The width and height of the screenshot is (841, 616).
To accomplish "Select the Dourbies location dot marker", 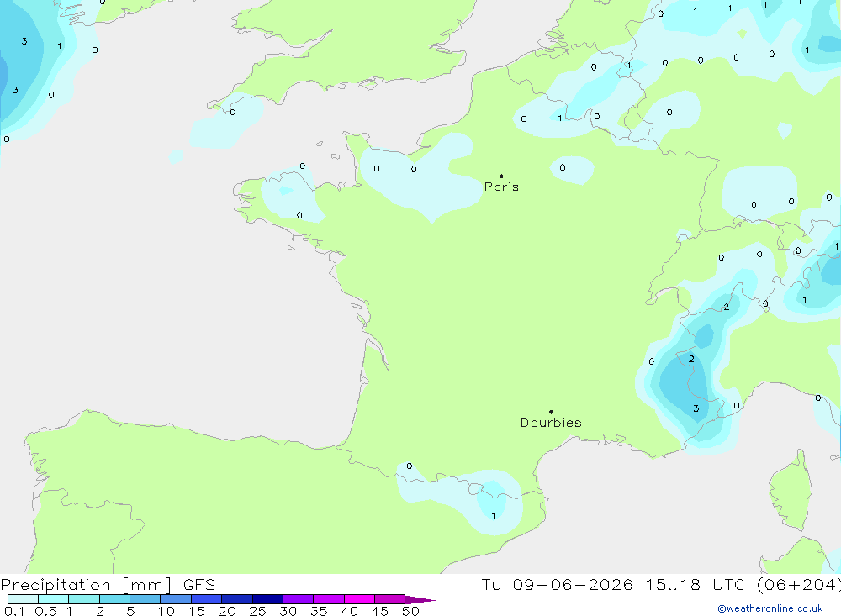I will tap(551, 412).
